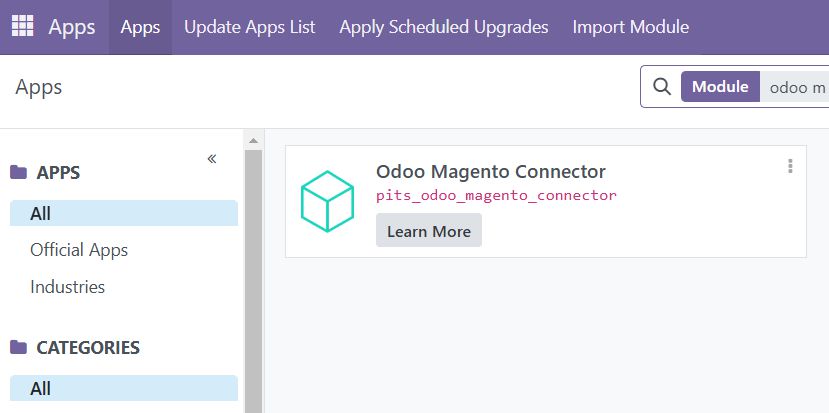Open the three-dot menu on module card
Screen dimensions: 829x413
pyautogui.click(x=790, y=166)
